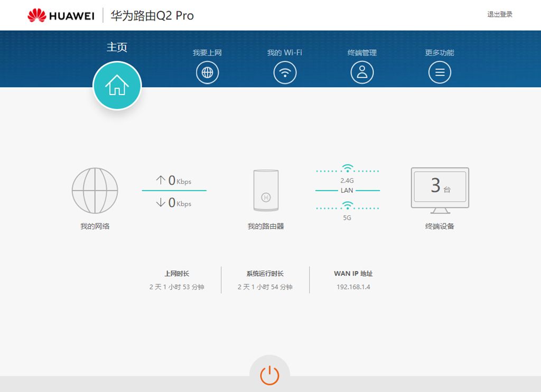The height and width of the screenshot is (392, 541).
Task: Open the 我要上网 tab label
Action: [x=207, y=53]
